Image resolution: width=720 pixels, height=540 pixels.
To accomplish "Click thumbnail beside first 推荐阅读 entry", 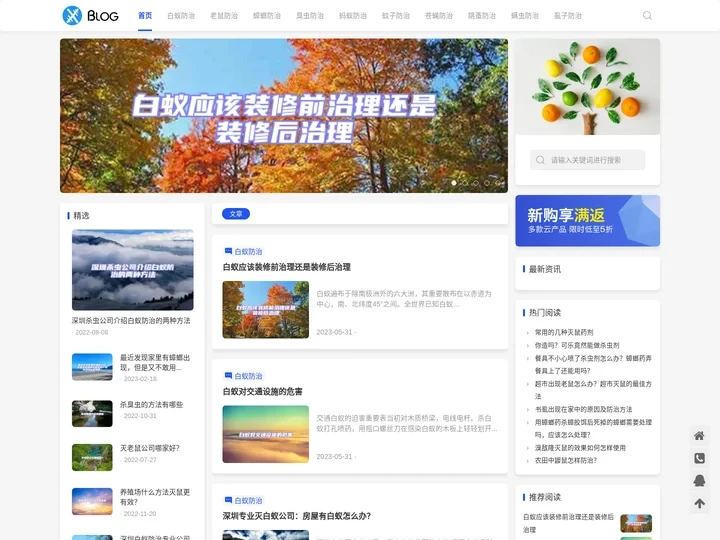I will click(636, 523).
